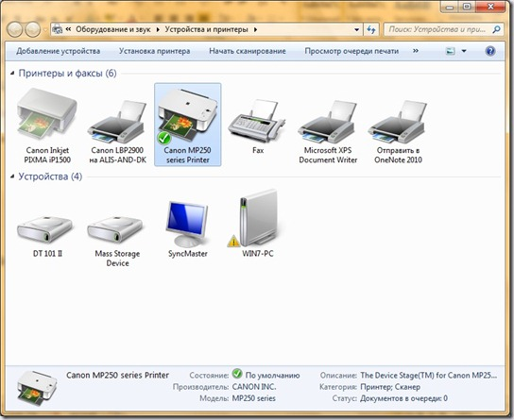Click the Canon MP250 series Printer title in details
This screenshot has height=420, width=514.
(117, 375)
